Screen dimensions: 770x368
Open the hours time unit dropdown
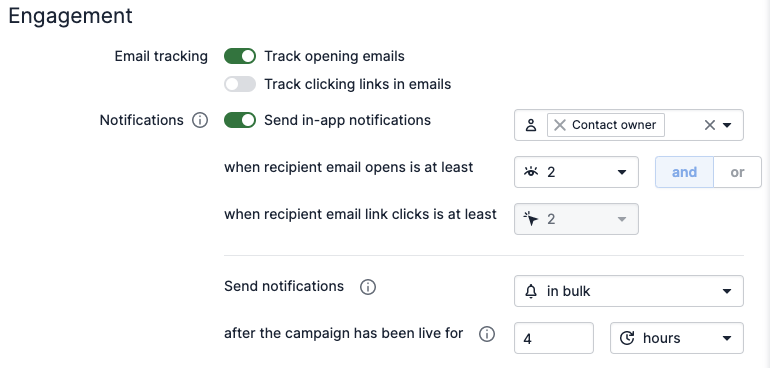677,338
